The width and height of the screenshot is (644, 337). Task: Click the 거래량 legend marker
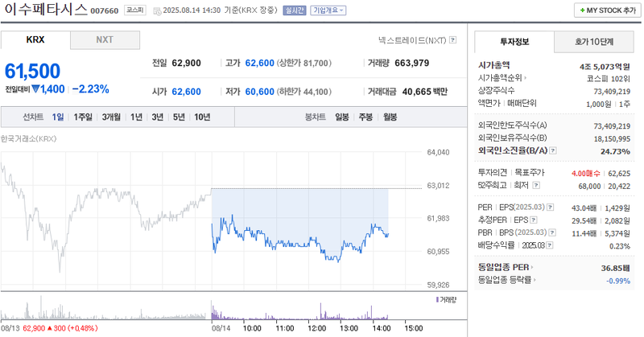coord(437,300)
